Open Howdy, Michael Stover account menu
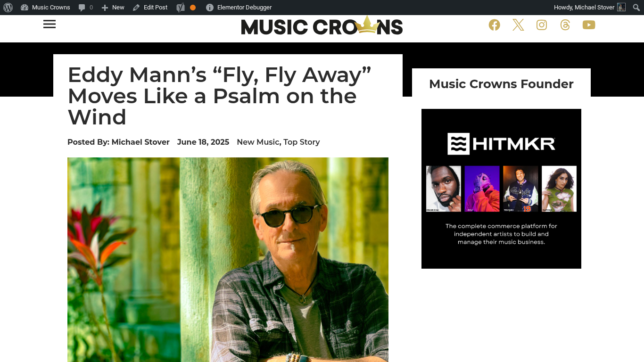644x362 pixels. [x=589, y=8]
